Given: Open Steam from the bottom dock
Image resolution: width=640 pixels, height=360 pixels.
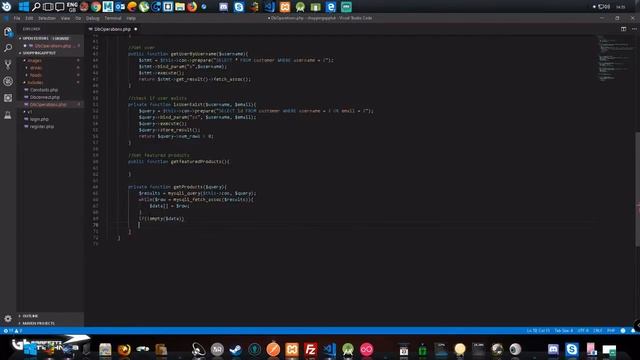Looking at the screenshot, I should point(236,349).
